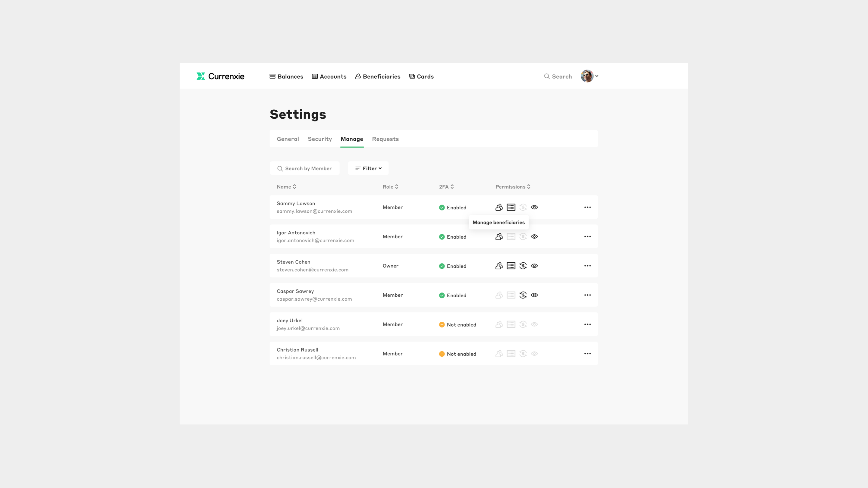The width and height of the screenshot is (868, 488).
Task: Open more options for Steven Cohen
Action: click(x=587, y=266)
